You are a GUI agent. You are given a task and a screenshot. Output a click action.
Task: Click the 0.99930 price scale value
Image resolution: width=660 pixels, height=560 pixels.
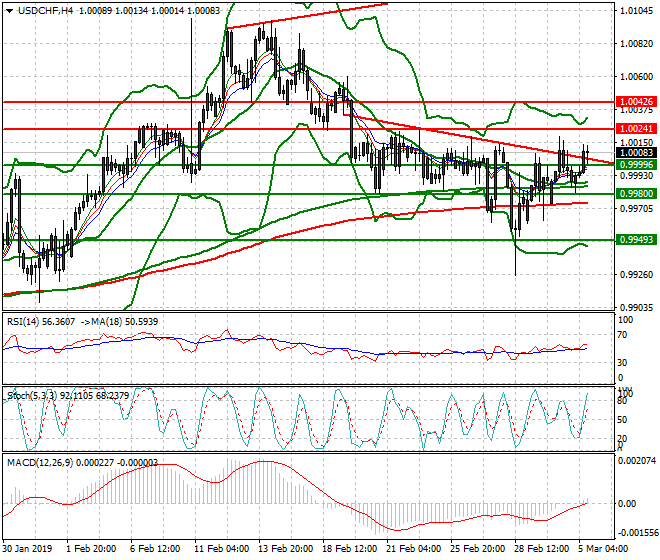(637, 175)
